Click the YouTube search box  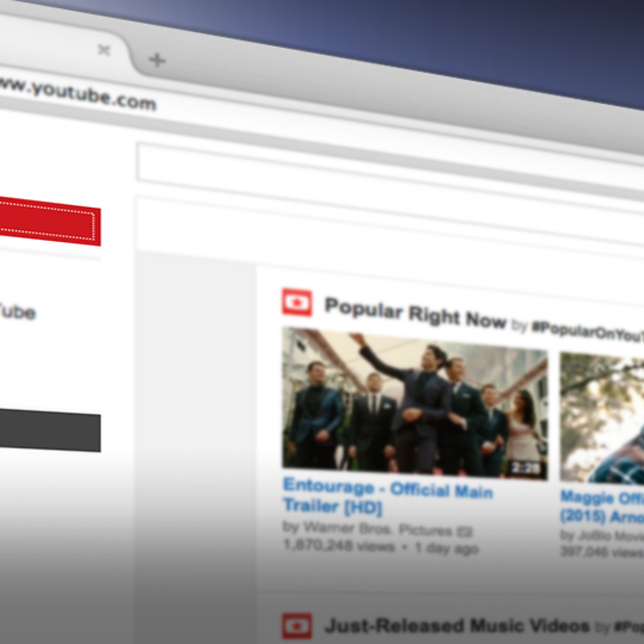click(377, 167)
